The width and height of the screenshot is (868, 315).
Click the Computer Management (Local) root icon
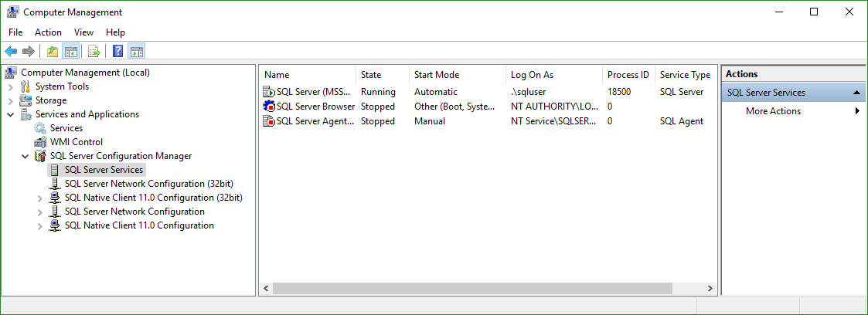pyautogui.click(x=12, y=73)
